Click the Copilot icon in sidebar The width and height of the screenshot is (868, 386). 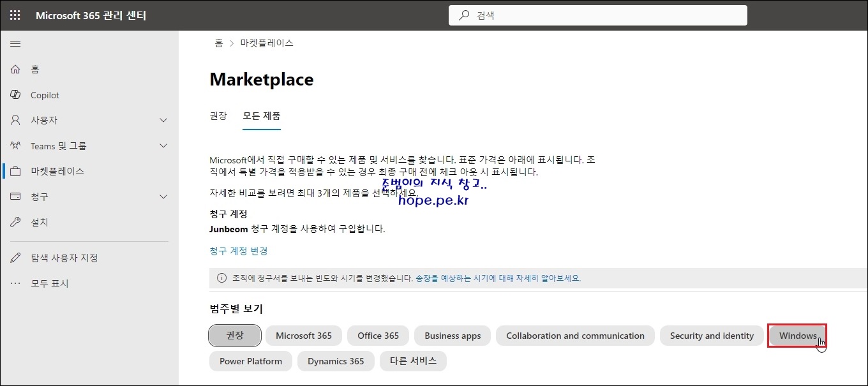(16, 94)
